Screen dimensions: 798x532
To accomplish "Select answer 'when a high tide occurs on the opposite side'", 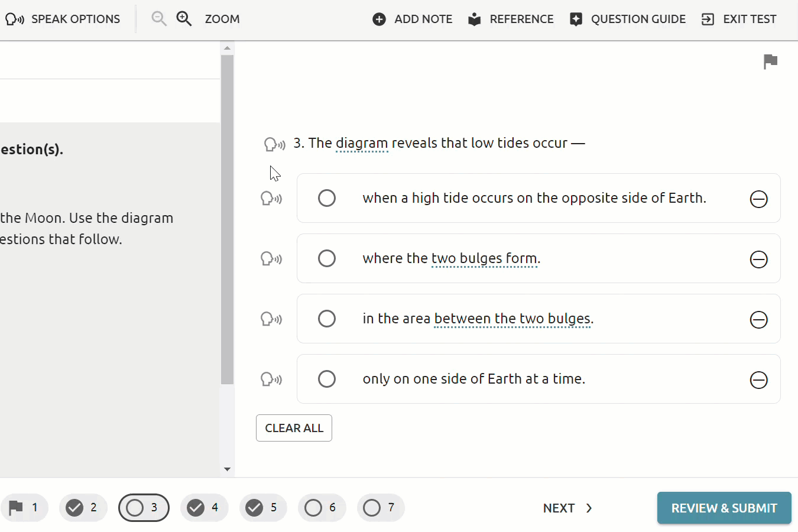I will coord(327,198).
